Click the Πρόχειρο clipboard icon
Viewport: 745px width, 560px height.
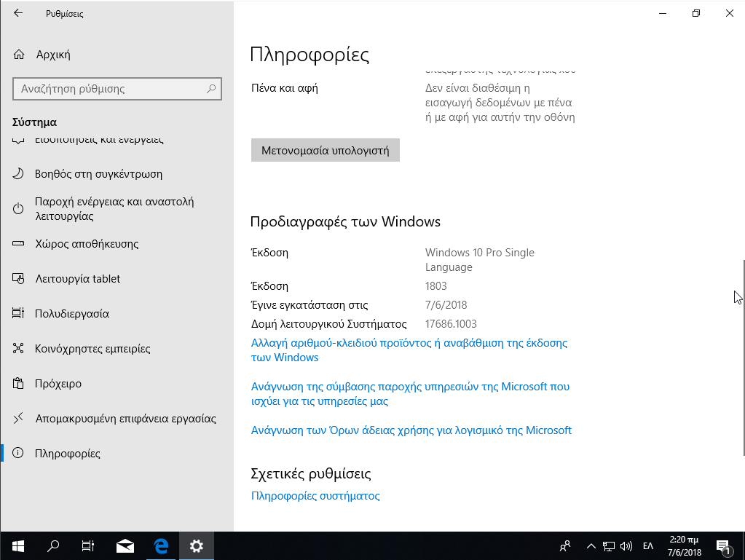pyautogui.click(x=18, y=383)
